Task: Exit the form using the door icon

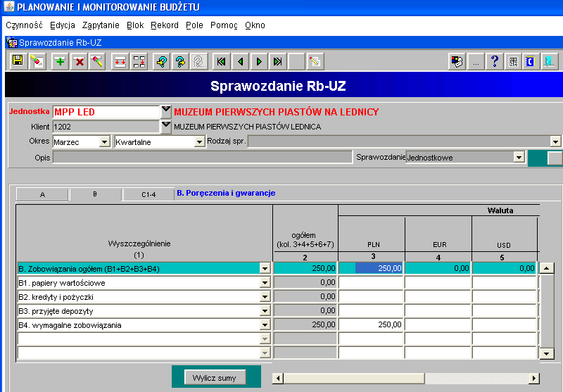Action: 550,61
